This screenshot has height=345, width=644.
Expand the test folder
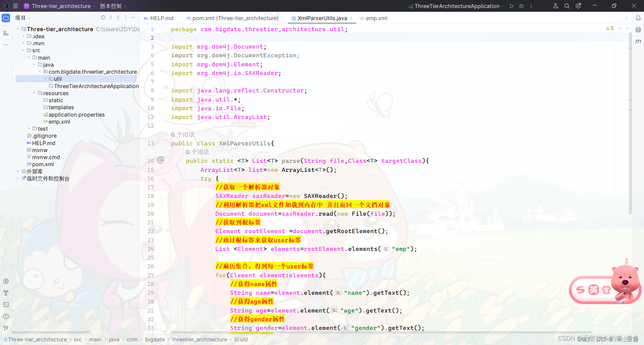click(x=29, y=129)
